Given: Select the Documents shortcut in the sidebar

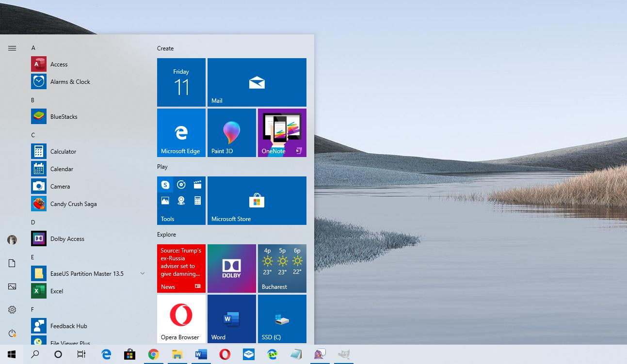Looking at the screenshot, I should pos(12,263).
